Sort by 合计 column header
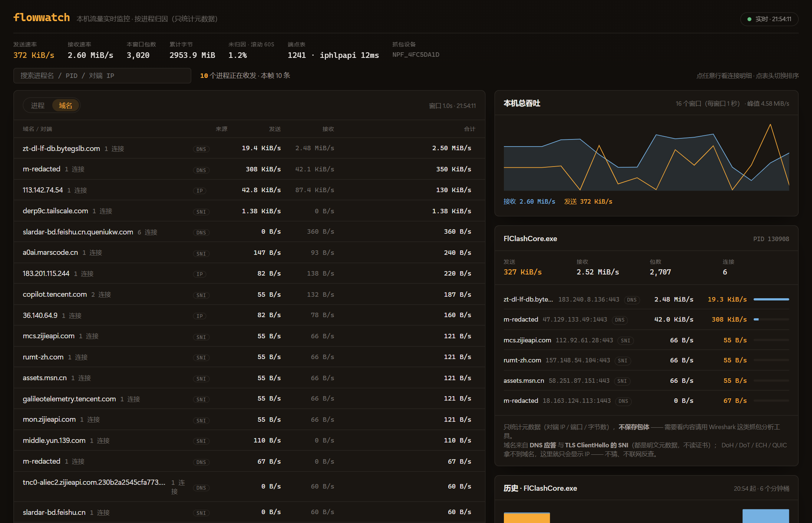Screen dimensions: 812x523 (469, 129)
